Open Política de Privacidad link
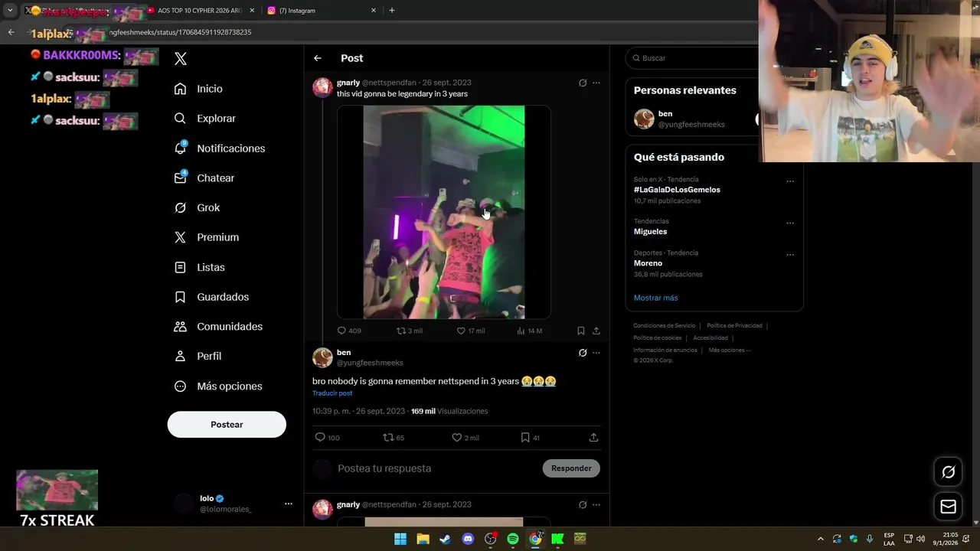Image resolution: width=980 pixels, height=551 pixels. click(734, 326)
